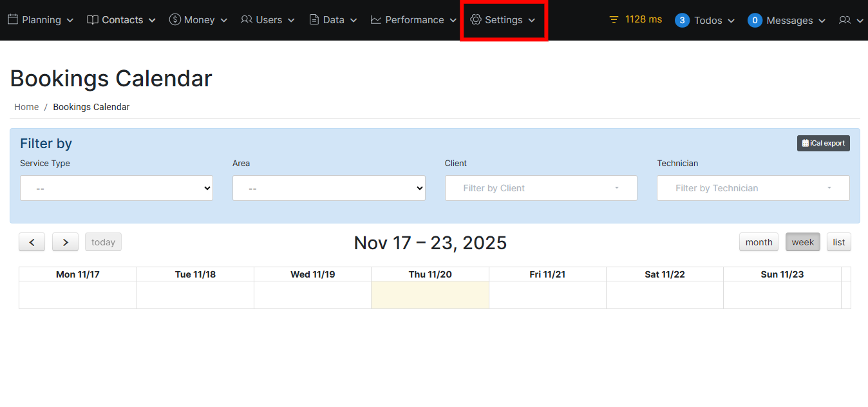Click the Performance chart icon
Screen dimensions: 868x407
pos(376,20)
